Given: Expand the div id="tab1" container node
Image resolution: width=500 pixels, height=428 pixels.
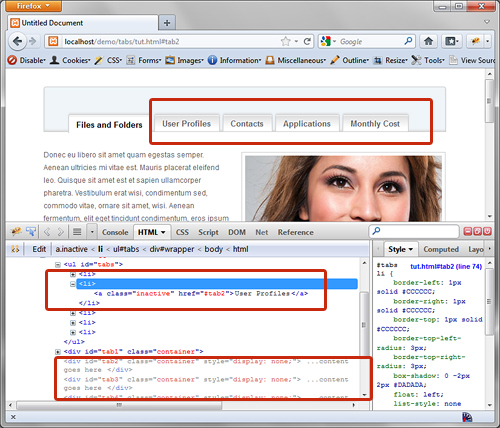Looking at the screenshot, I should click(57, 352).
